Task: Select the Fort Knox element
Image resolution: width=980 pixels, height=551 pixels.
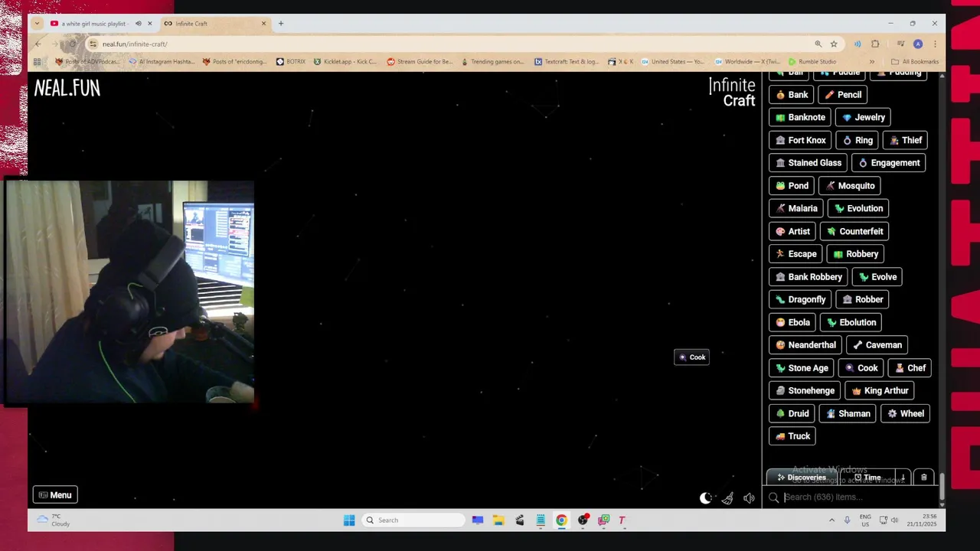Action: 801,141
